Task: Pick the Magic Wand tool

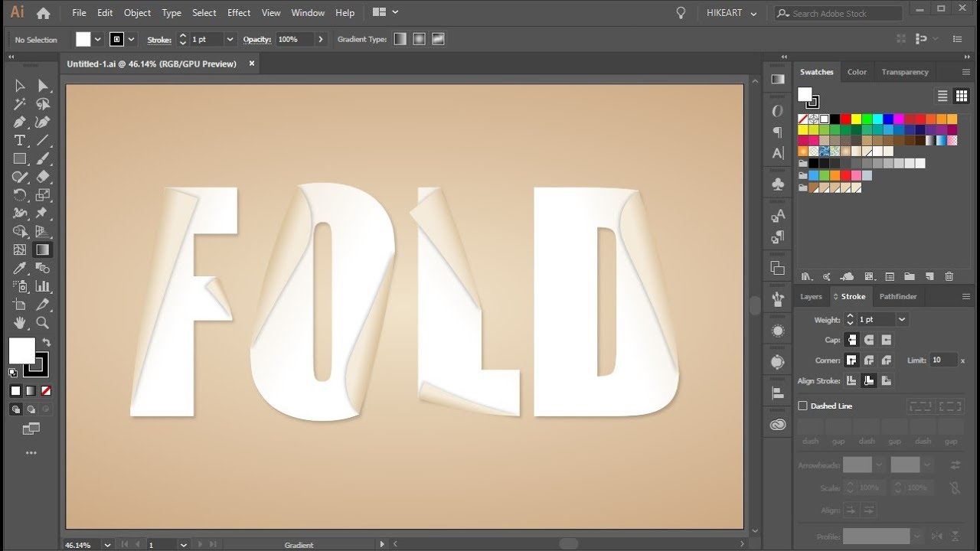Action: pyautogui.click(x=20, y=104)
